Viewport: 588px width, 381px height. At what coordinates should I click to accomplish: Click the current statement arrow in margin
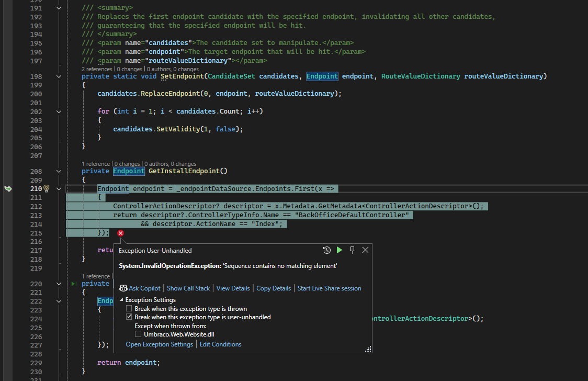(x=8, y=188)
